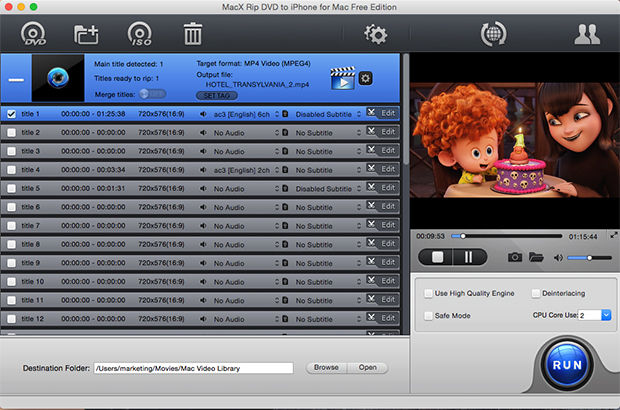
Task: Click title 4 duration 00:00:00 - 00:03:34
Action: point(93,170)
